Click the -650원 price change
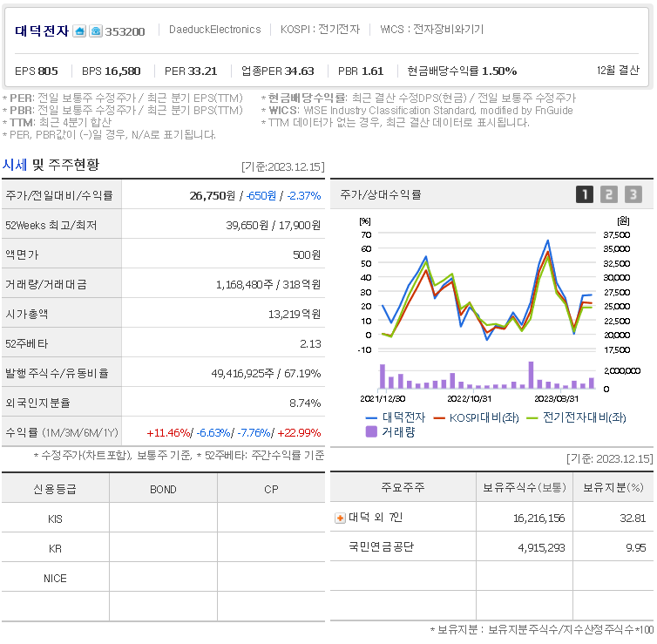The width and height of the screenshot is (657, 644). (x=261, y=196)
